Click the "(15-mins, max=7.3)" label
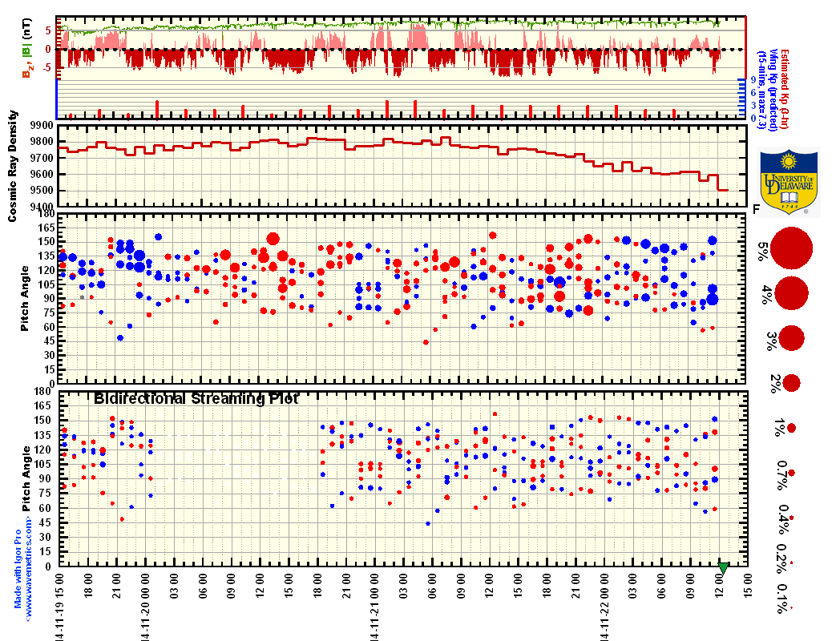The height and width of the screenshot is (641, 840). 761,90
